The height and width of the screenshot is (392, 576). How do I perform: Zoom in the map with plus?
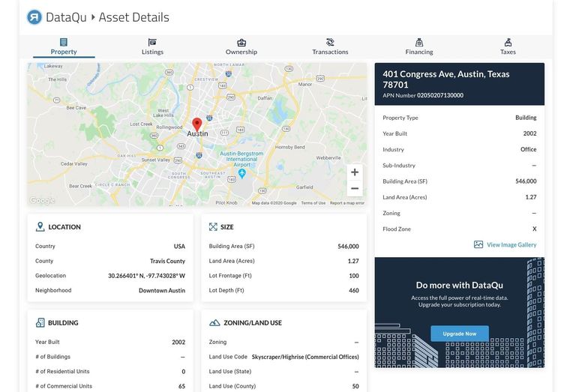coord(355,172)
